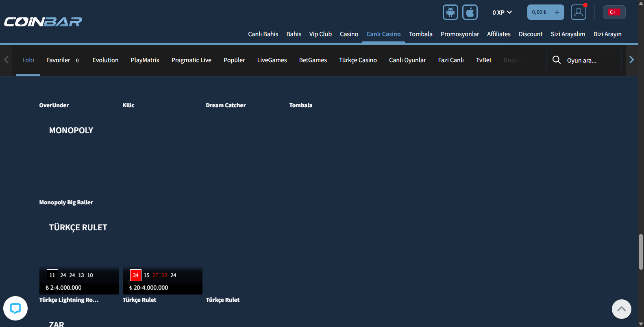Switch to the BetGames tab
644x327 pixels.
coord(313,60)
